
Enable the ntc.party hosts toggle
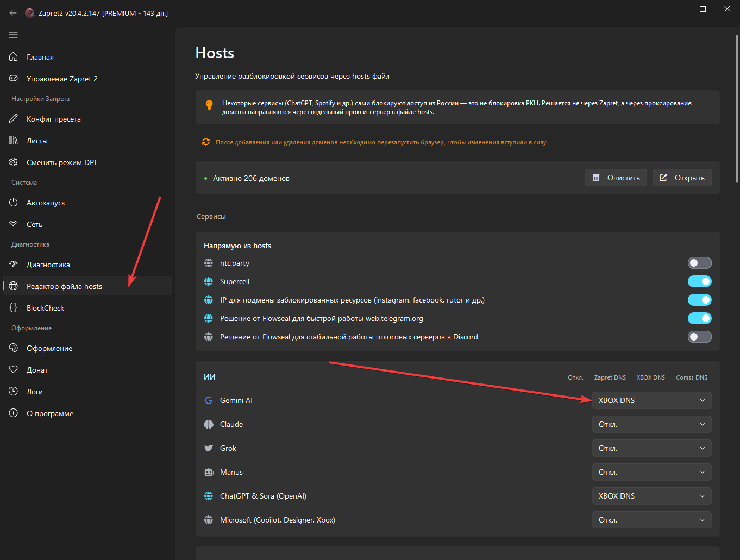700,263
